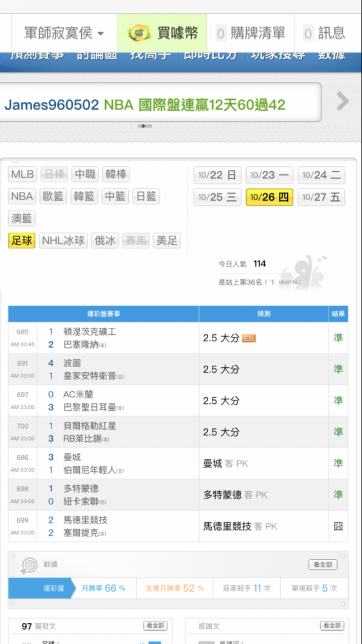The image size is (362, 644).
Task: Open 購牌清單 list
Action: pos(250,33)
